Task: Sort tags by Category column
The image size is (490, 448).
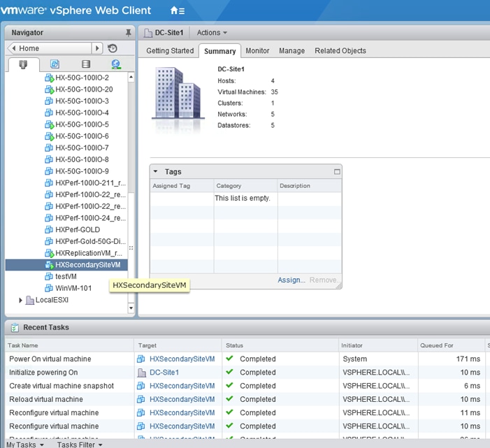Action: tap(245, 186)
